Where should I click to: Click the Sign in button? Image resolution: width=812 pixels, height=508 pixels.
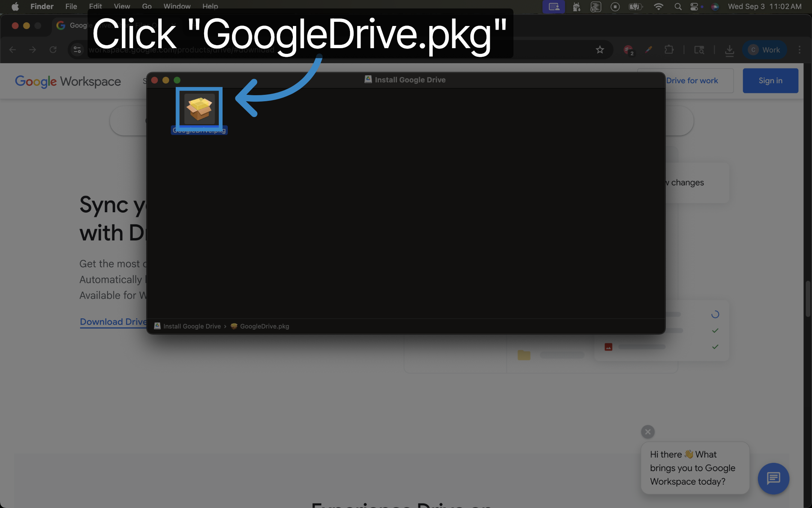click(770, 81)
